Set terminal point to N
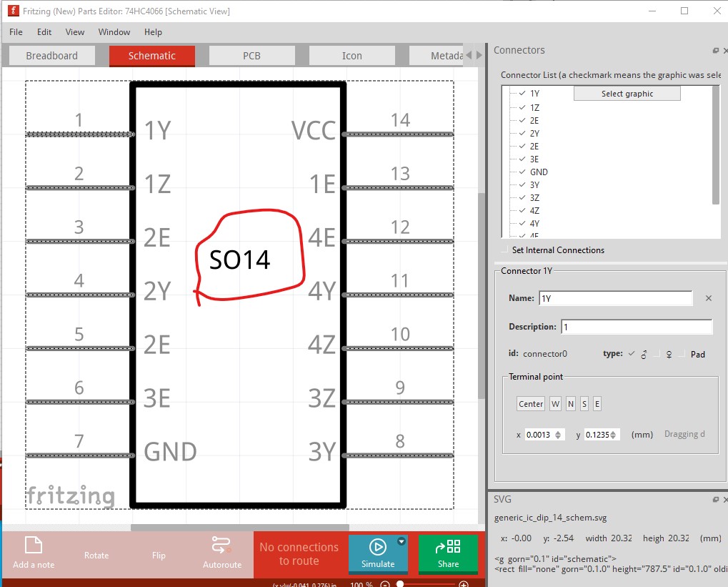The height and width of the screenshot is (587, 728). [571, 404]
